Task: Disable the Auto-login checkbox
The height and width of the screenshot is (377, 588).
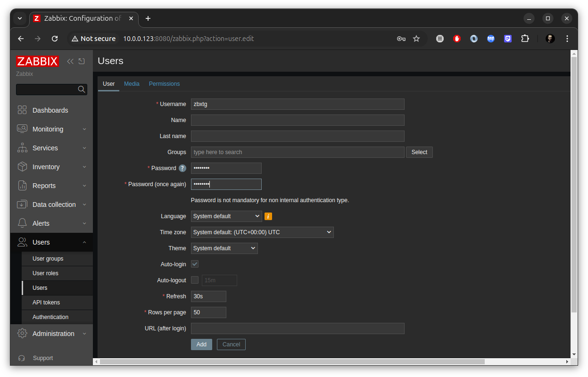Action: [194, 264]
